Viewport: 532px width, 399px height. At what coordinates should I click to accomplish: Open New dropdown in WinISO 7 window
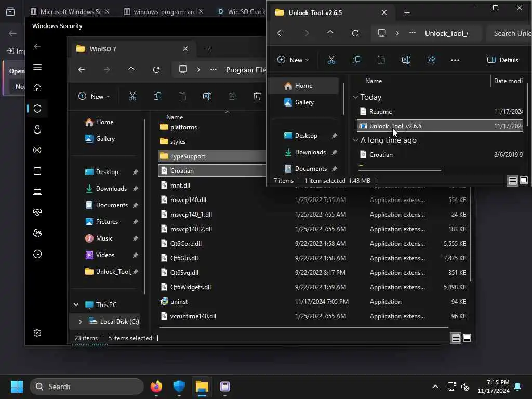(94, 96)
